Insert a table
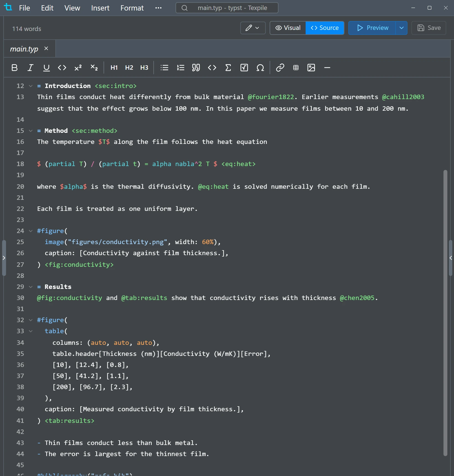This screenshot has width=454, height=476. coord(296,68)
